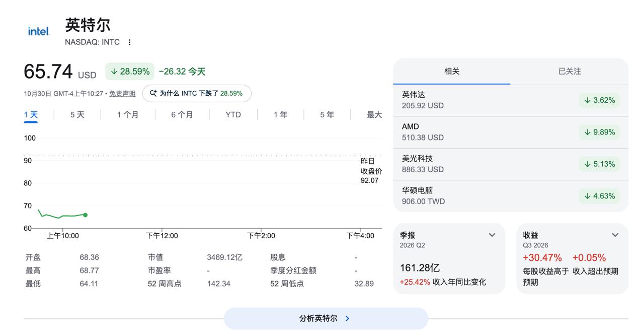Click the arrow icon in 分析英特尔 button

[347, 318]
